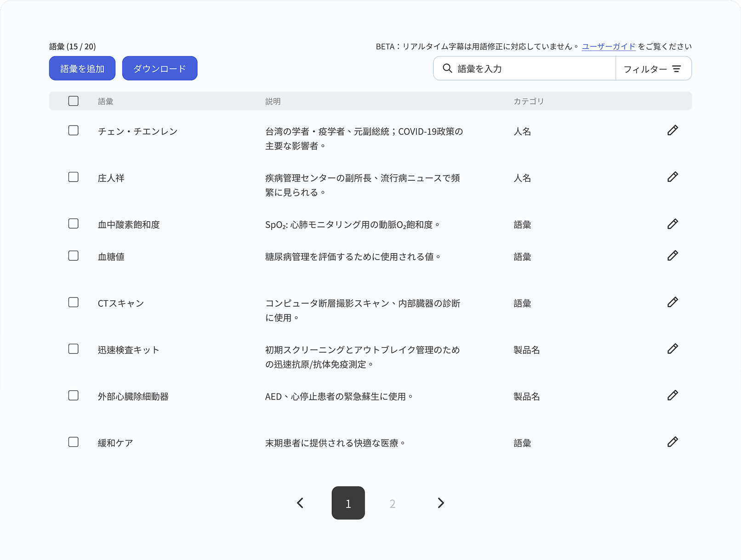The image size is (741, 560).
Task: Open editor for 血中酸素飽和度 entry
Action: point(673,224)
